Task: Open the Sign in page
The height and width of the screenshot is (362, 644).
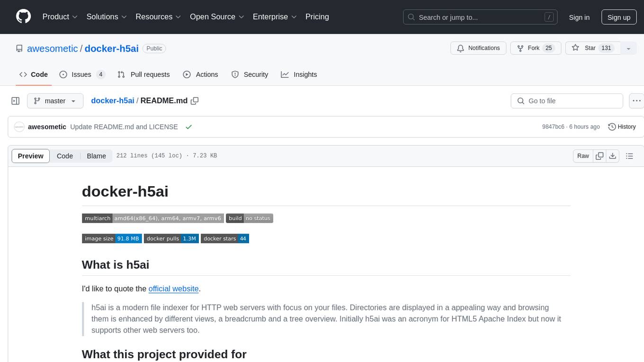Action: (x=579, y=17)
